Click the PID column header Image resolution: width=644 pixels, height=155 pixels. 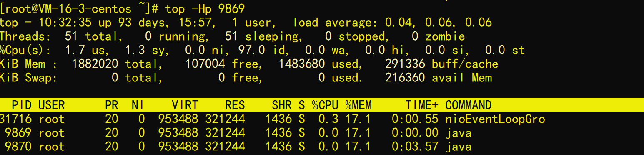pos(21,105)
